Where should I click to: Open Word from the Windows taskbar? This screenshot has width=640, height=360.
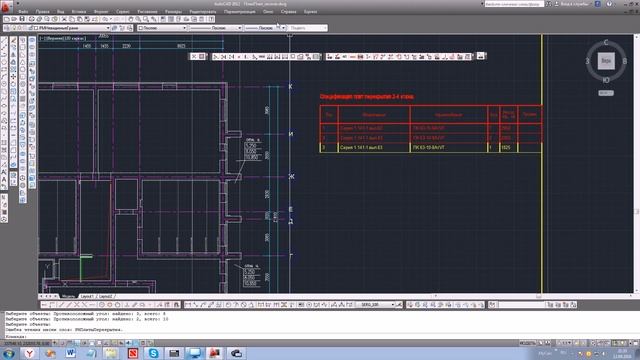click(x=71, y=353)
